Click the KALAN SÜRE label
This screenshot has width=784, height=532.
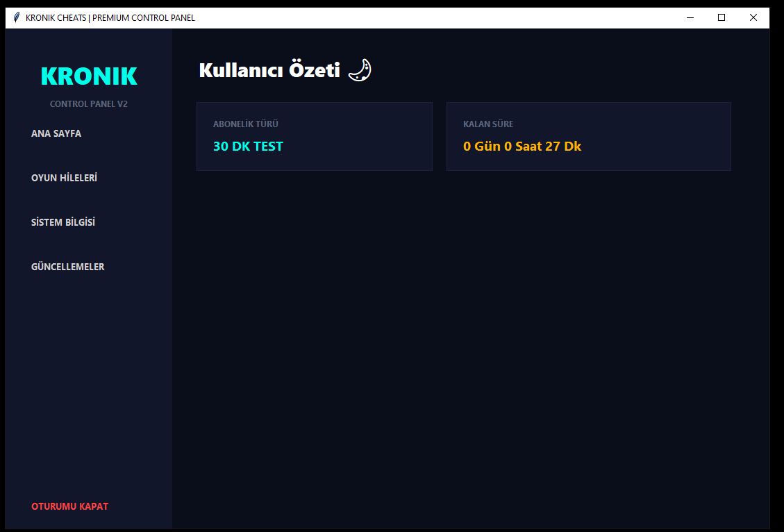(x=488, y=124)
